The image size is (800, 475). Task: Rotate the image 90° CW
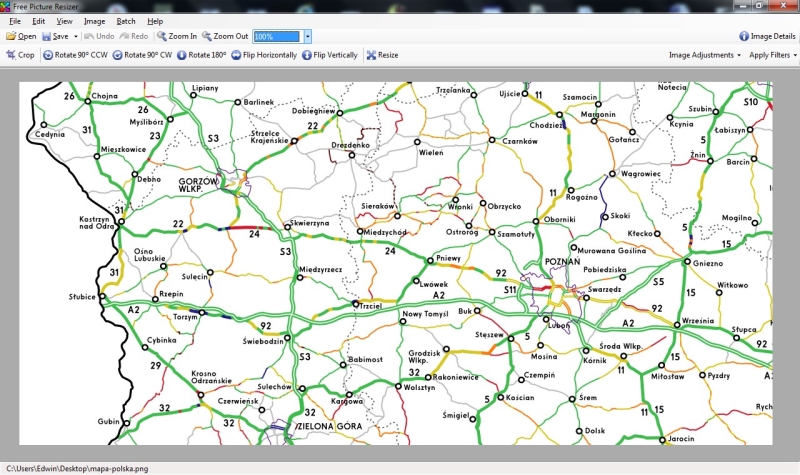[142, 55]
